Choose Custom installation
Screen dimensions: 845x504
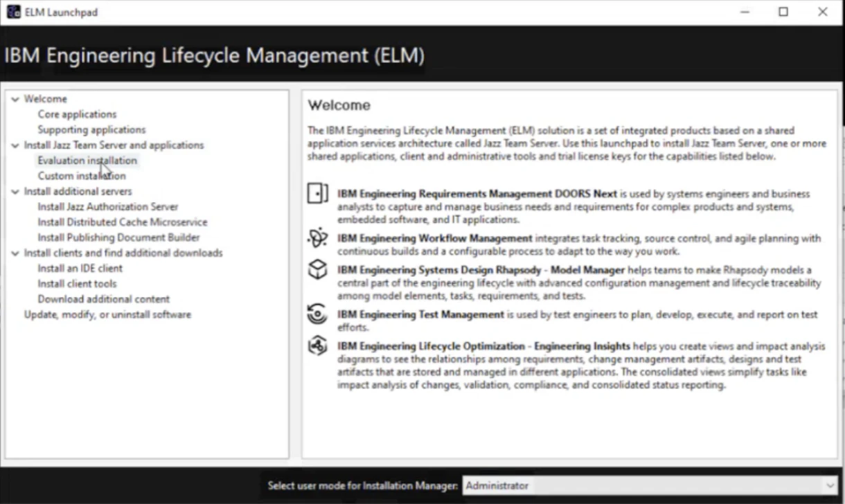(82, 176)
